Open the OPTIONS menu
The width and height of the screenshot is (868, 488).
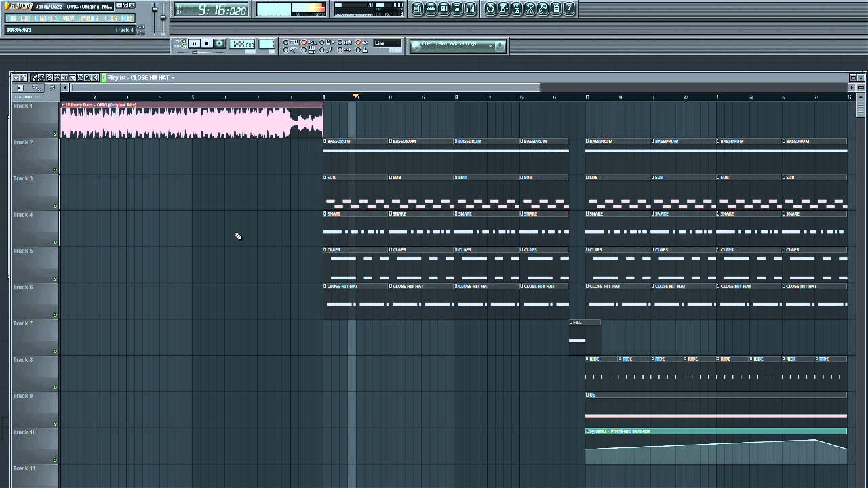pyautogui.click(x=89, y=18)
